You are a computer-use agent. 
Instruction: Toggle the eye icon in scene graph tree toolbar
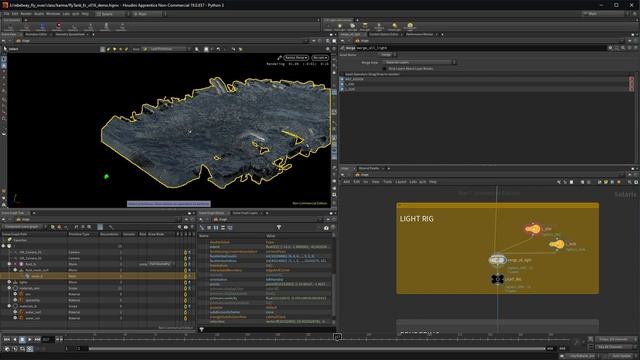pos(186,227)
